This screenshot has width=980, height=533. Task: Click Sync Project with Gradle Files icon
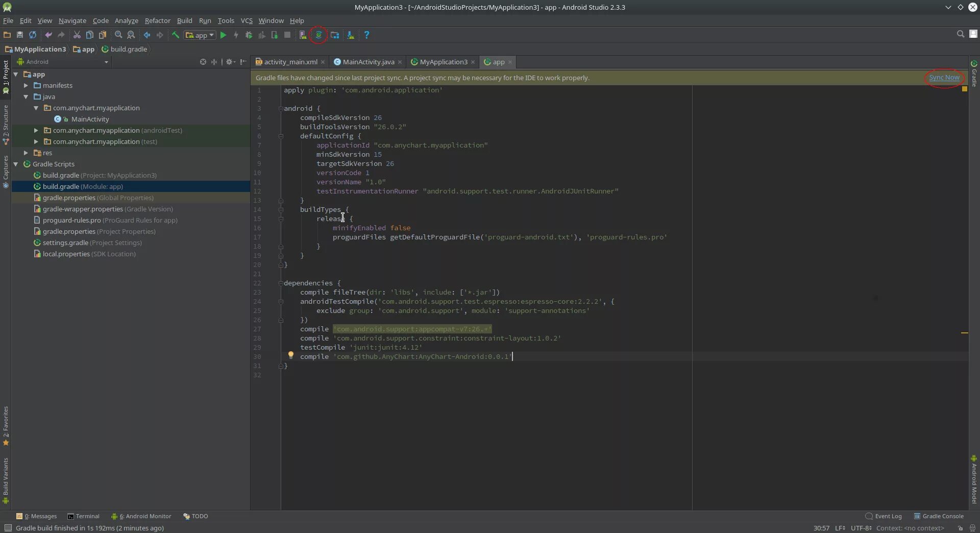click(318, 35)
